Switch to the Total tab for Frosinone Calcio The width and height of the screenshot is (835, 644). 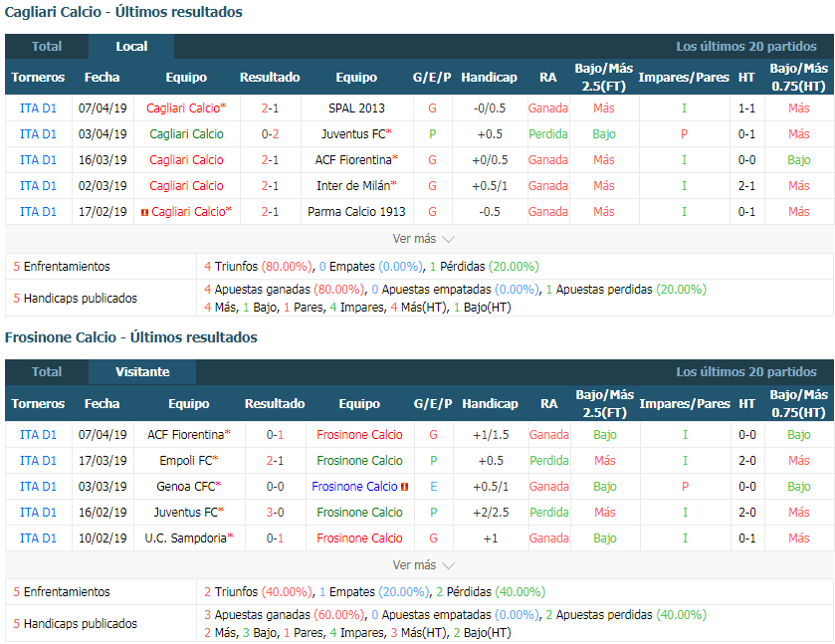click(x=47, y=372)
